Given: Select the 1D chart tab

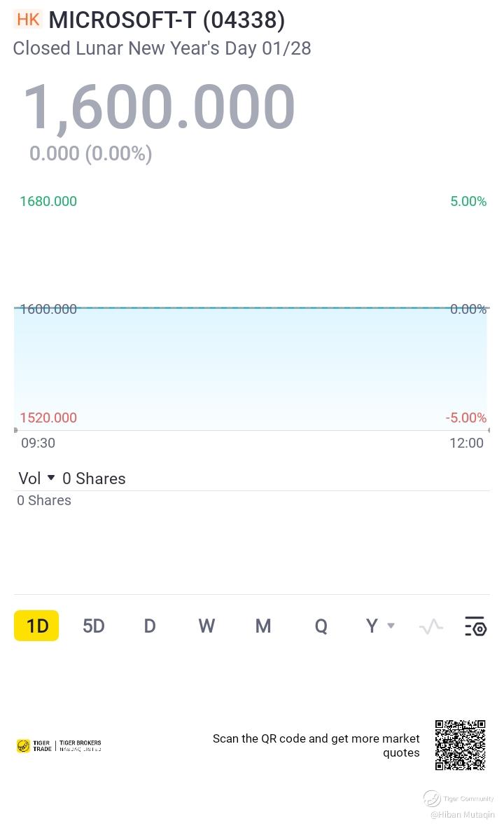Looking at the screenshot, I should (x=37, y=626).
